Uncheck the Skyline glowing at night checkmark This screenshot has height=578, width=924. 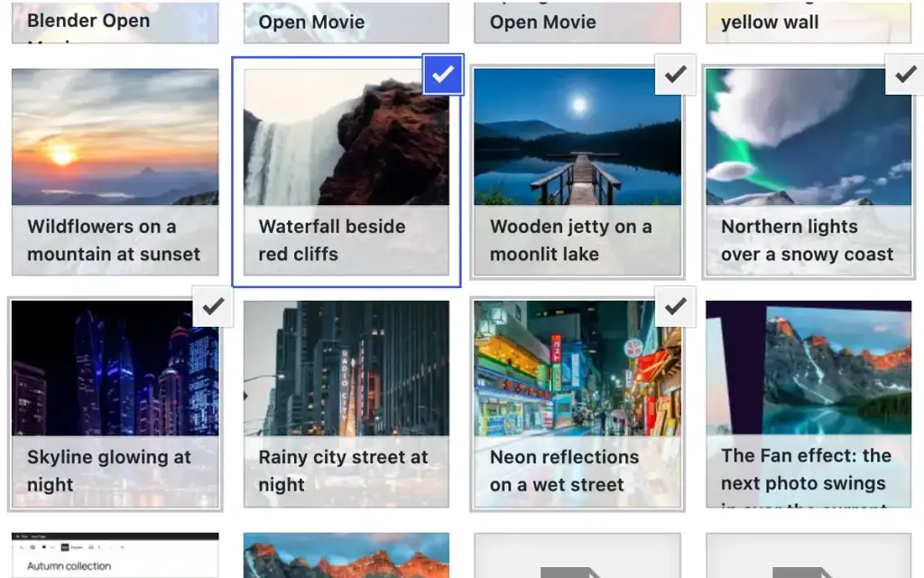pos(213,306)
